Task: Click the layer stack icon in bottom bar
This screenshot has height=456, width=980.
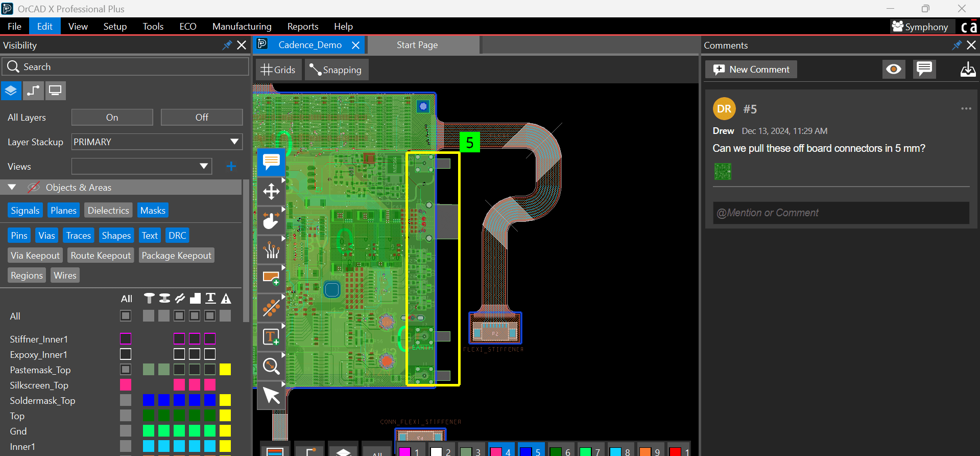Action: click(x=344, y=449)
